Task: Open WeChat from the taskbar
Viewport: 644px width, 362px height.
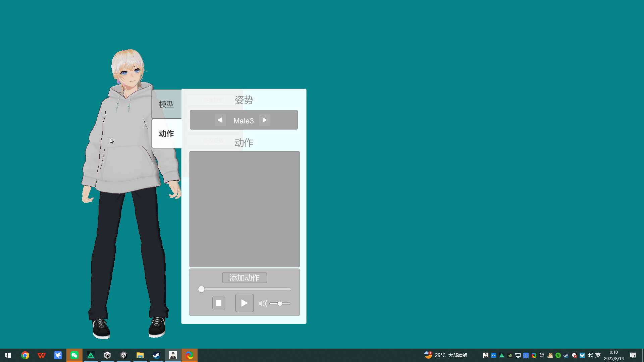Action: (74, 355)
